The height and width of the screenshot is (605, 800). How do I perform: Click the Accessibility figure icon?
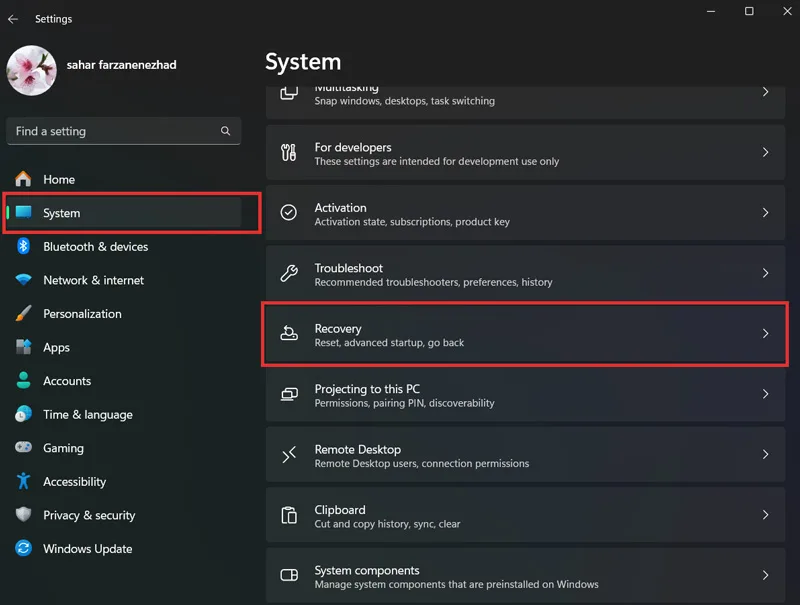(23, 481)
